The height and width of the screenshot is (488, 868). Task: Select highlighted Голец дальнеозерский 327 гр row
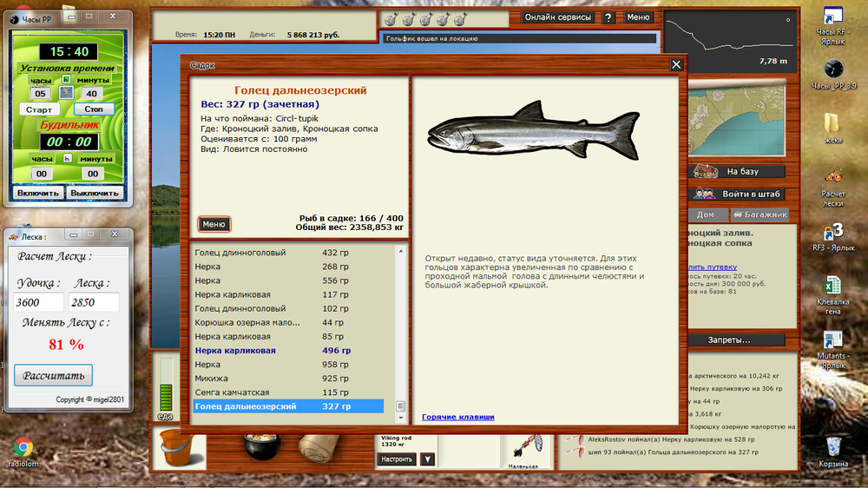288,406
